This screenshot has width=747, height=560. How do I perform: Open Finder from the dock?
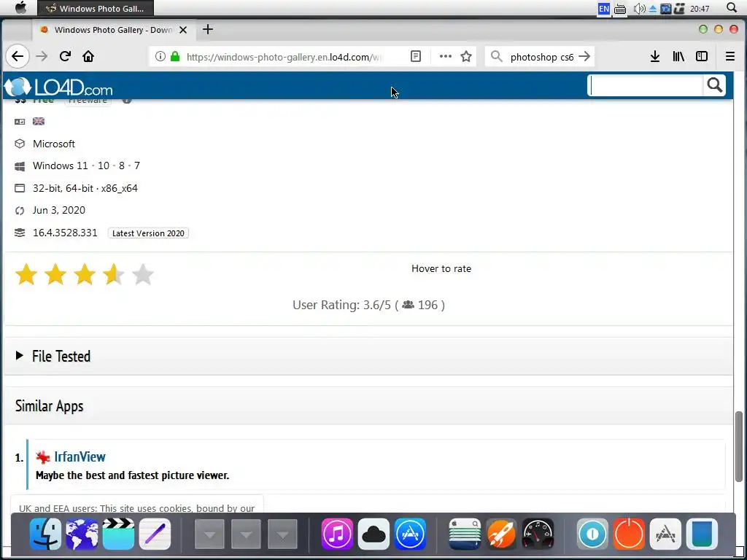(x=46, y=534)
